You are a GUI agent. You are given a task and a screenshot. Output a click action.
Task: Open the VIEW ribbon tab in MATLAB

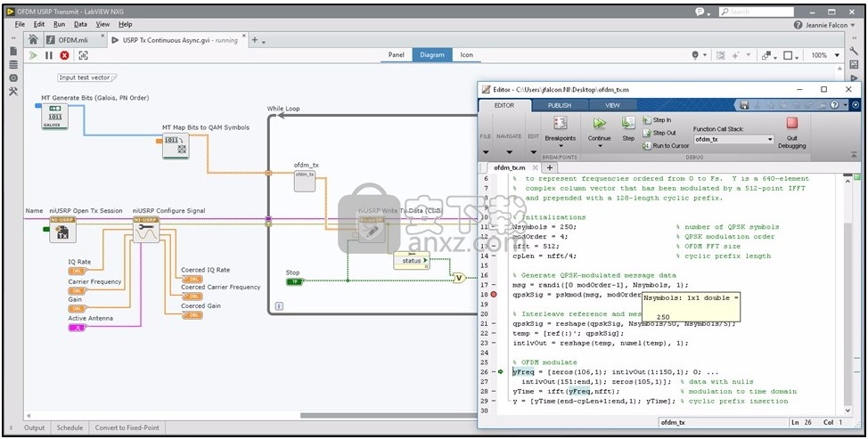(x=613, y=105)
